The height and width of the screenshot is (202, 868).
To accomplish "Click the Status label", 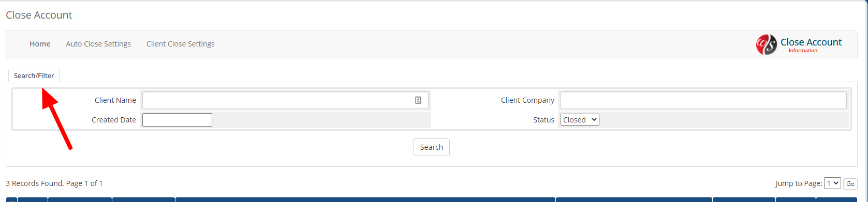I will 543,120.
